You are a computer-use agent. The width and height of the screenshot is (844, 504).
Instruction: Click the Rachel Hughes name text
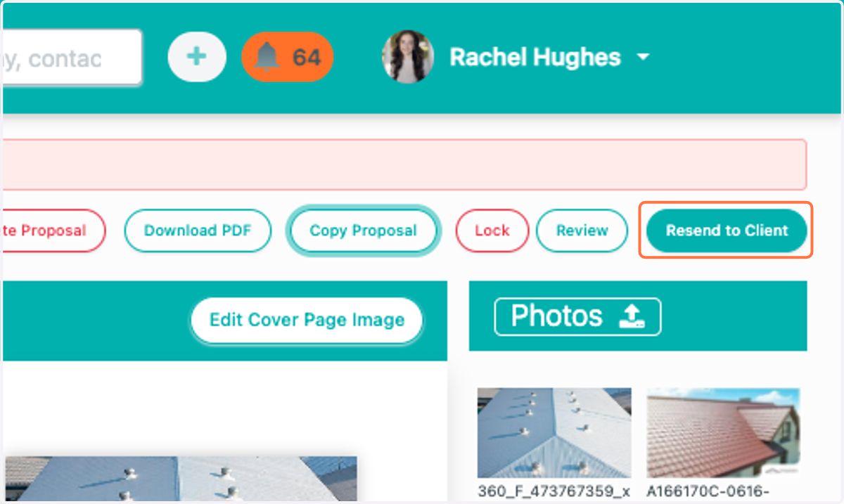(x=535, y=57)
